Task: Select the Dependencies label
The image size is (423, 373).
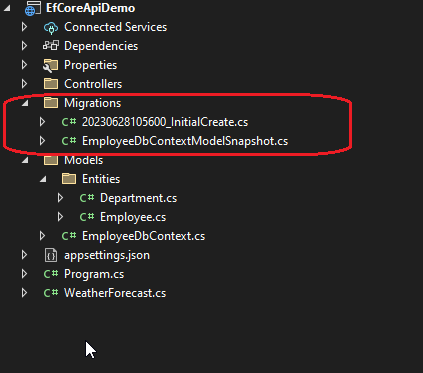Action: pos(101,46)
